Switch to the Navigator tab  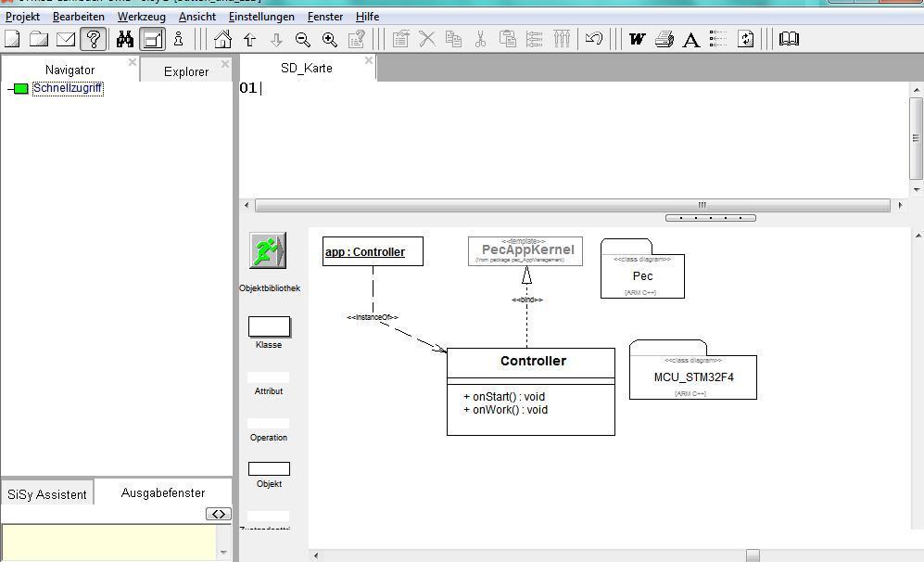(x=70, y=70)
